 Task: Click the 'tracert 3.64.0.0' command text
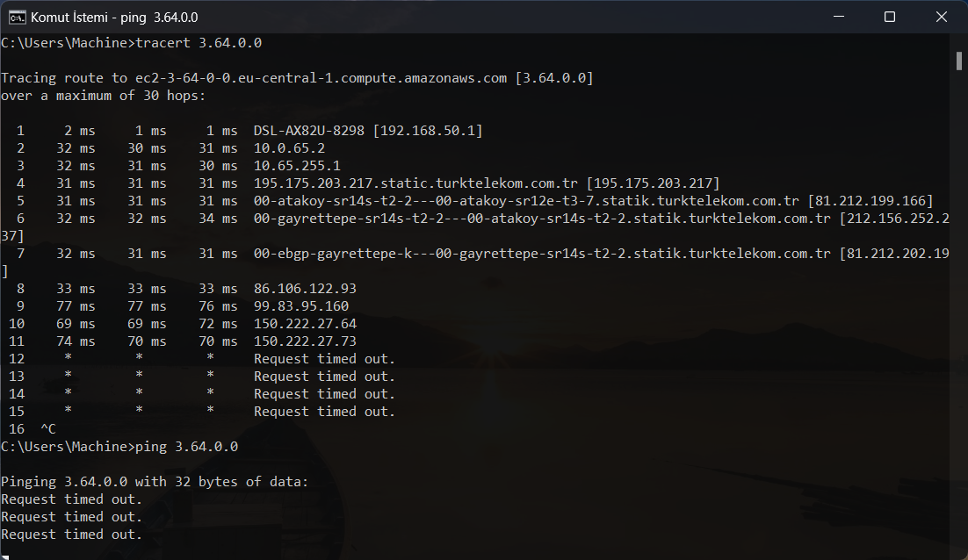click(x=199, y=42)
